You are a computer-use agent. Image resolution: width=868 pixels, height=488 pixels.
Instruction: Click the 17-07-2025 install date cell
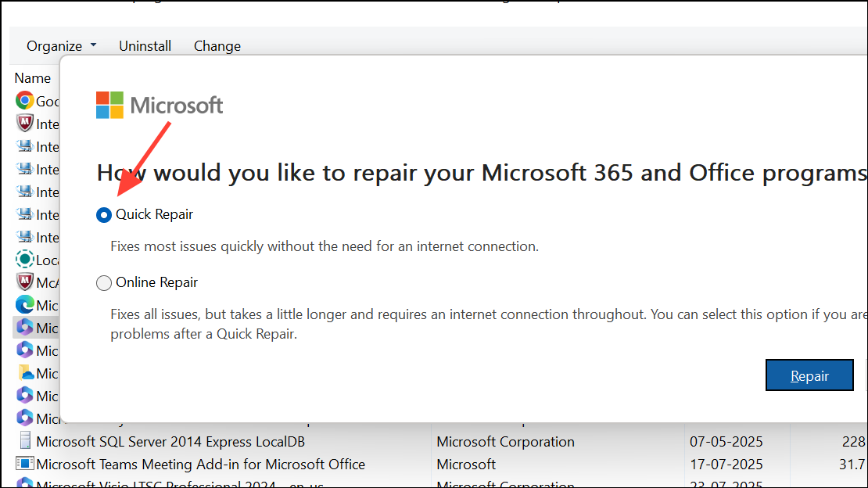pos(726,465)
